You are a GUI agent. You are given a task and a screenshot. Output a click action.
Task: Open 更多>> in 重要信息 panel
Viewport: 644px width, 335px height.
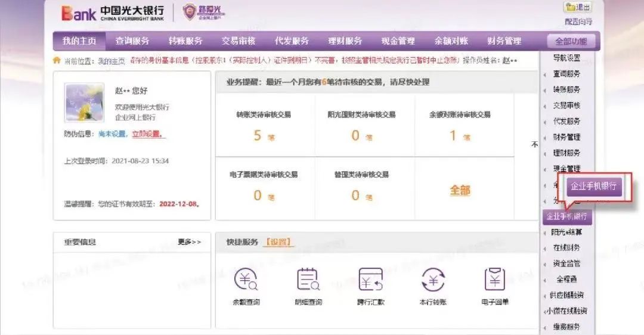[x=190, y=242]
